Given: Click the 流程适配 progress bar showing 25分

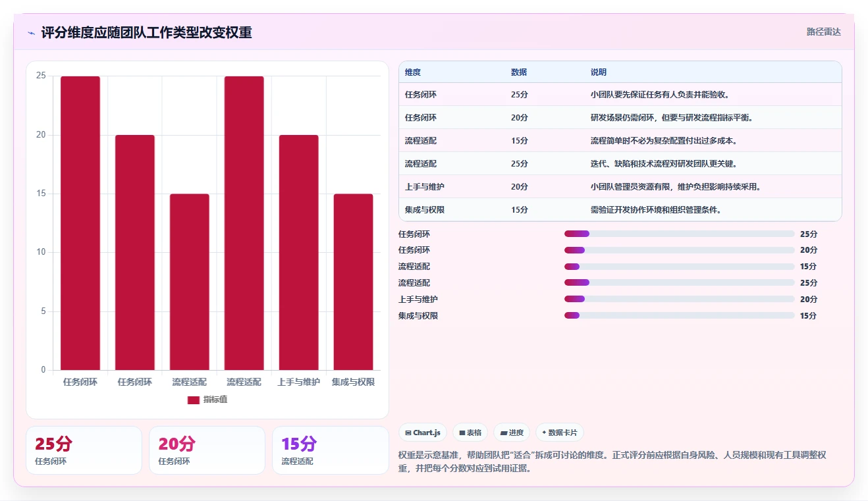Looking at the screenshot, I should (679, 282).
